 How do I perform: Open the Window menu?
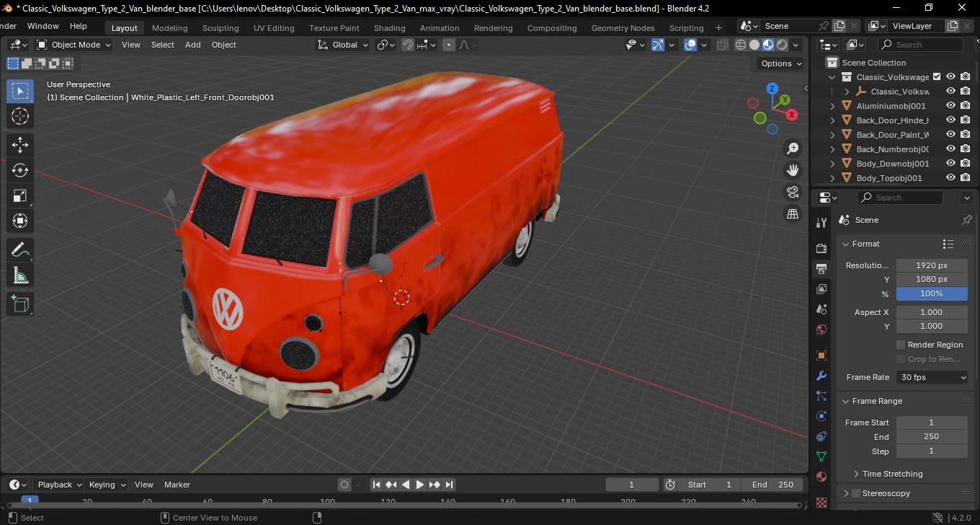[43, 26]
